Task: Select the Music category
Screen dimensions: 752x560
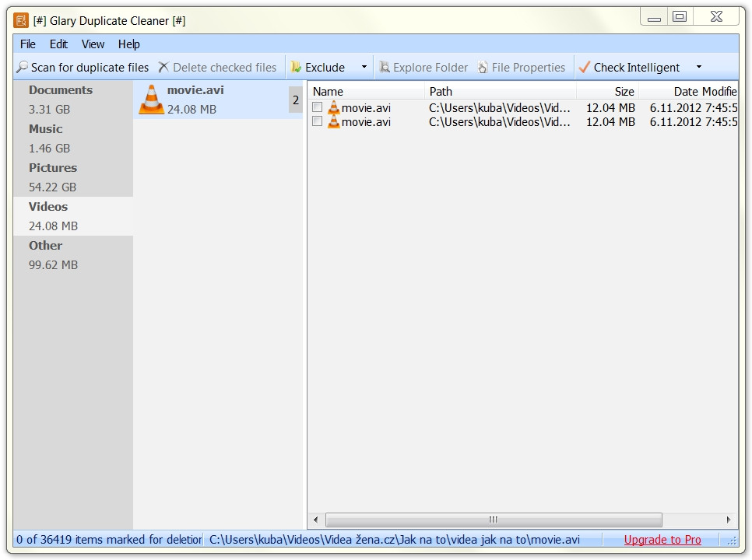Action: click(73, 138)
